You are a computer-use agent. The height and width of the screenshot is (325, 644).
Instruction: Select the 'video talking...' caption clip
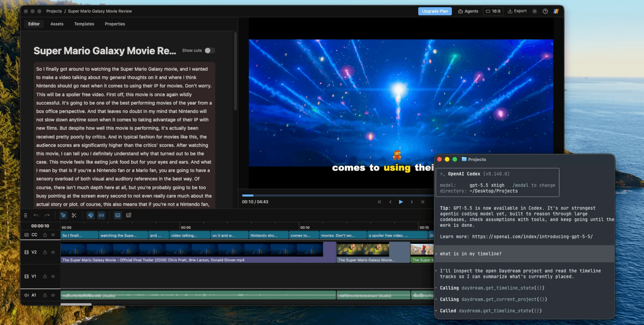coord(190,235)
